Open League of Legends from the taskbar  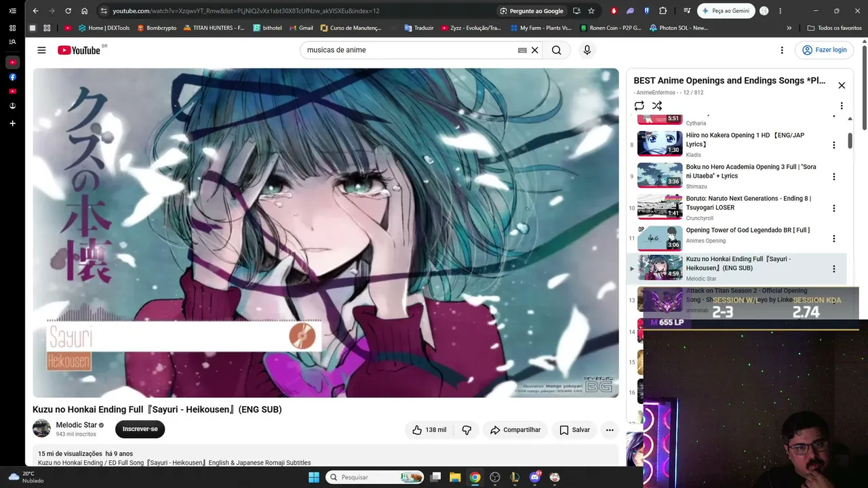(515, 477)
